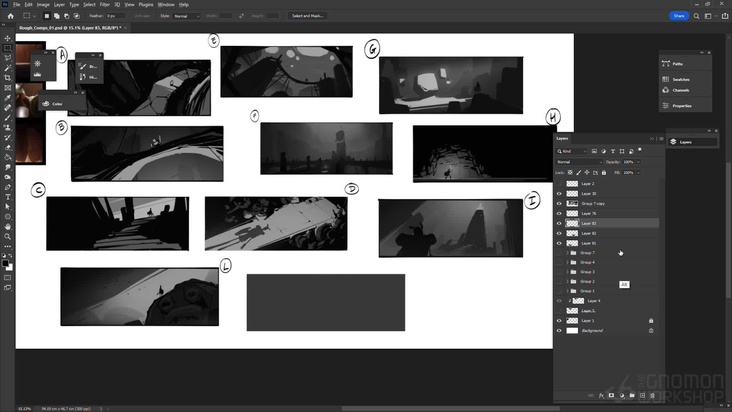
Task: Pick the Crop tool
Action: tap(8, 78)
